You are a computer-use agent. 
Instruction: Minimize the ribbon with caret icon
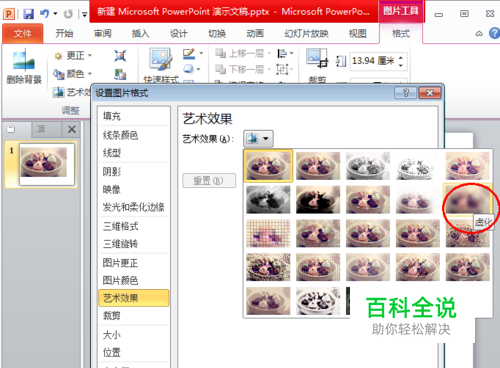[x=479, y=33]
